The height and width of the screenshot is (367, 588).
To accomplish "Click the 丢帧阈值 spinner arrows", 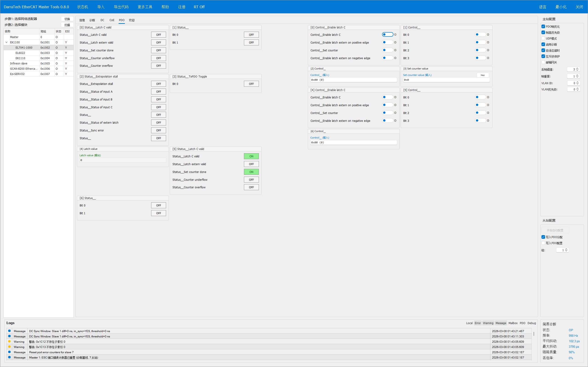I will [577, 70].
